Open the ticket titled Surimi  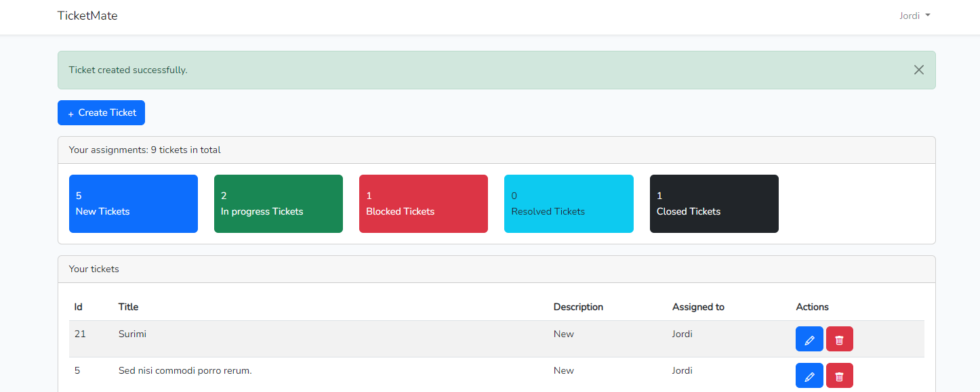click(x=132, y=333)
